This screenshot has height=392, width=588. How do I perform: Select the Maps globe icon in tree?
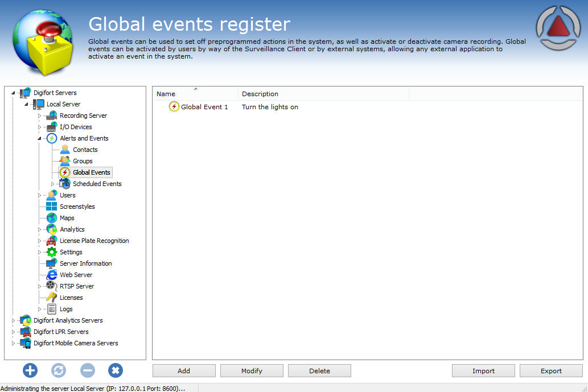click(52, 218)
